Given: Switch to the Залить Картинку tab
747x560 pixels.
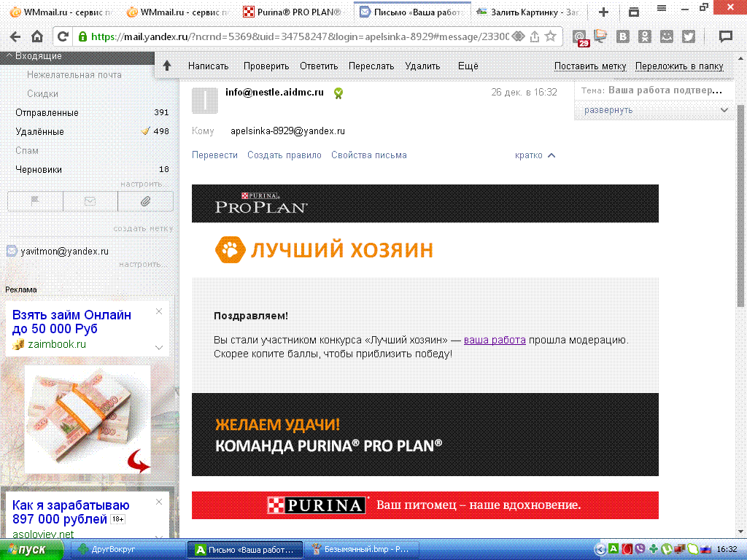Looking at the screenshot, I should 530,12.
